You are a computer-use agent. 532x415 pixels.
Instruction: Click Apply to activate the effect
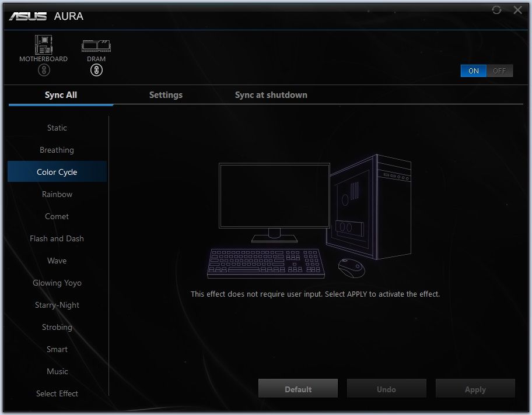click(x=475, y=389)
